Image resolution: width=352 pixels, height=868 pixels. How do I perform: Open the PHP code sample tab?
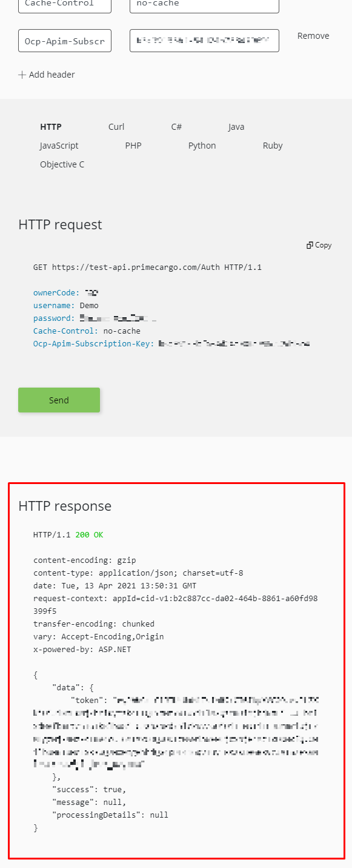(x=133, y=146)
